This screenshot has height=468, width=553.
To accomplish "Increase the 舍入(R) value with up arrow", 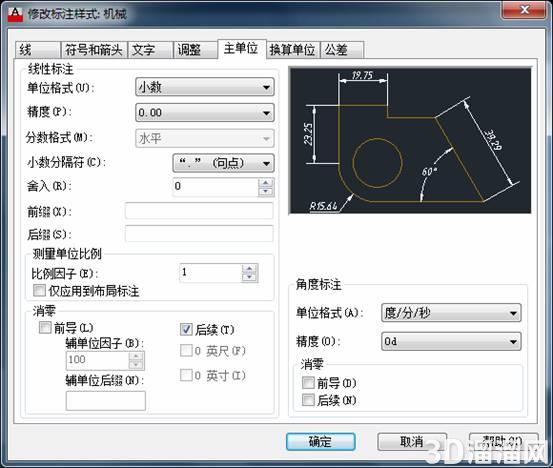I will tap(266, 183).
